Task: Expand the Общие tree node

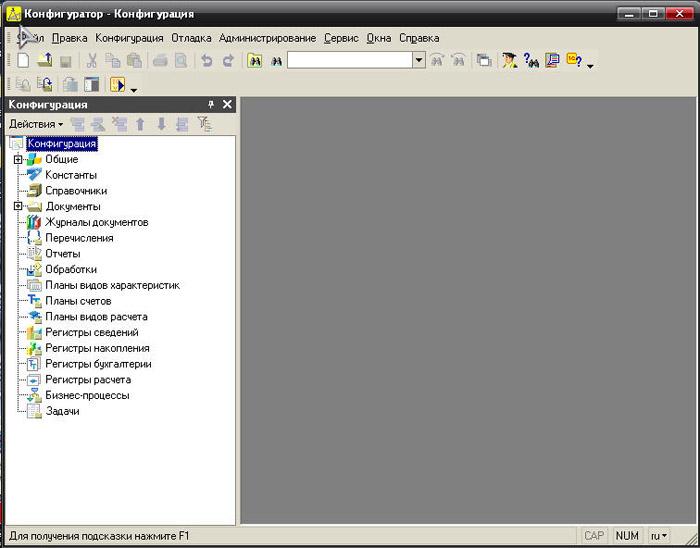Action: coord(18,159)
